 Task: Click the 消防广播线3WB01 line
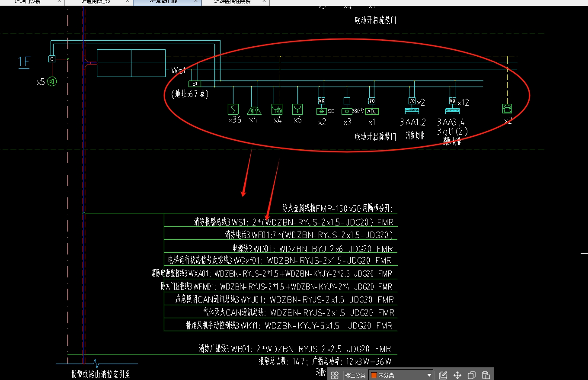pyautogui.click(x=295, y=349)
